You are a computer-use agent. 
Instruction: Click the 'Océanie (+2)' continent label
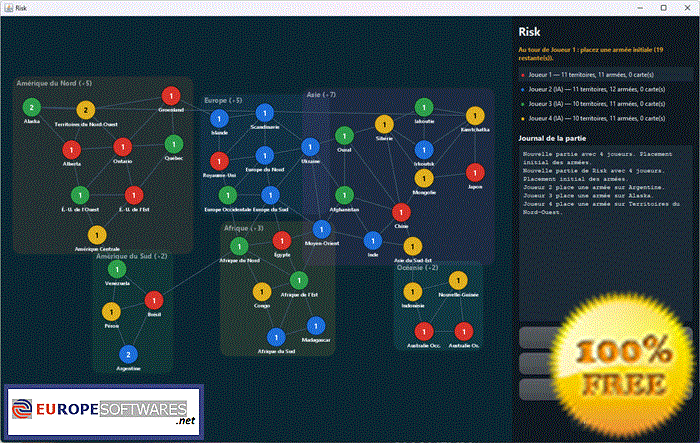pos(417,267)
